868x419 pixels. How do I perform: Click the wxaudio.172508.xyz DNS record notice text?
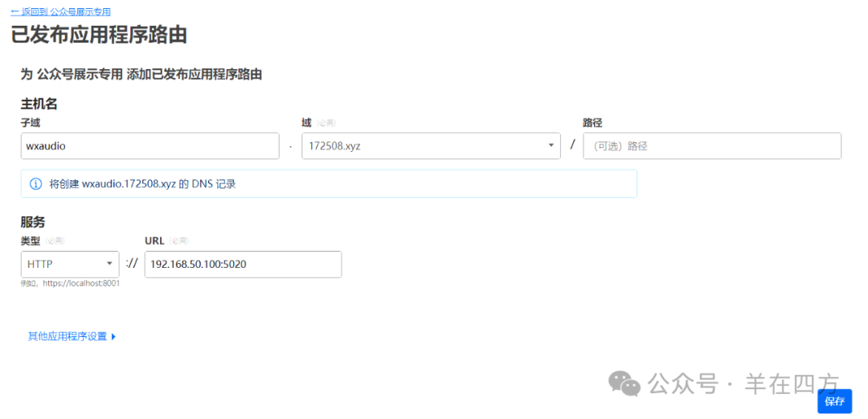[x=142, y=184]
